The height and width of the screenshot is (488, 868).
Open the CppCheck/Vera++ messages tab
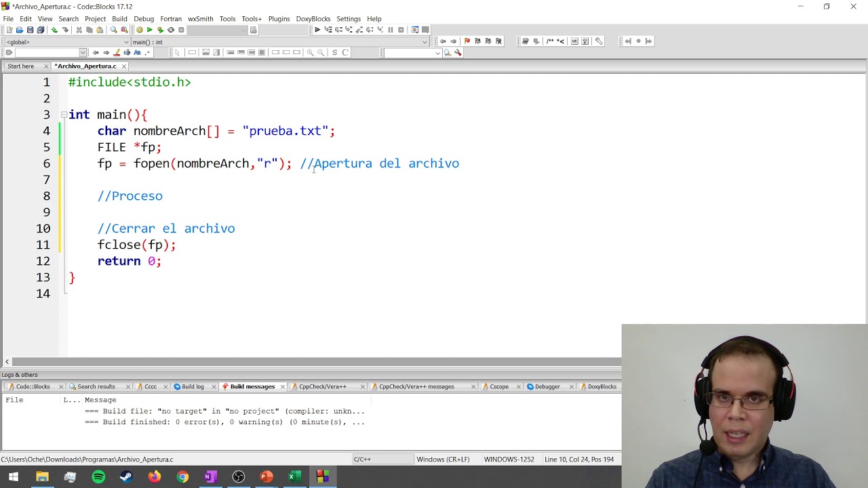416,386
